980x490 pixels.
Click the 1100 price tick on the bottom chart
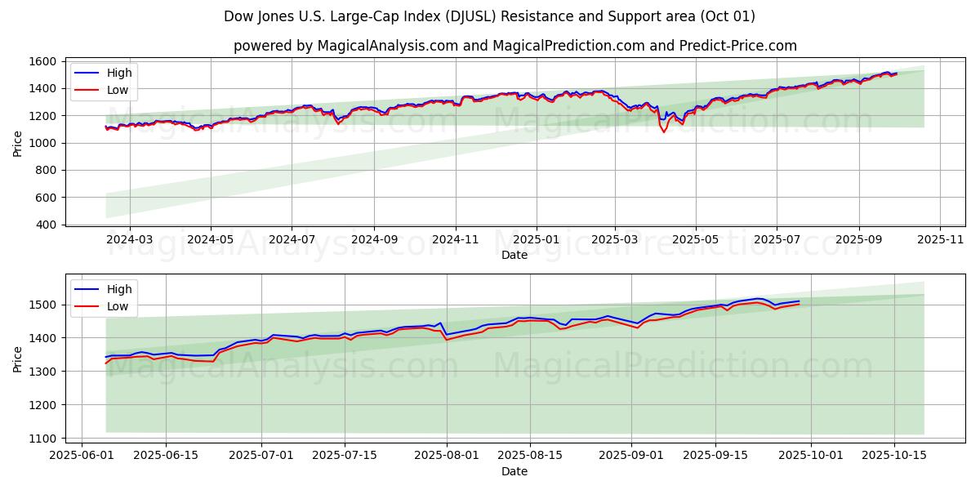(x=42, y=439)
